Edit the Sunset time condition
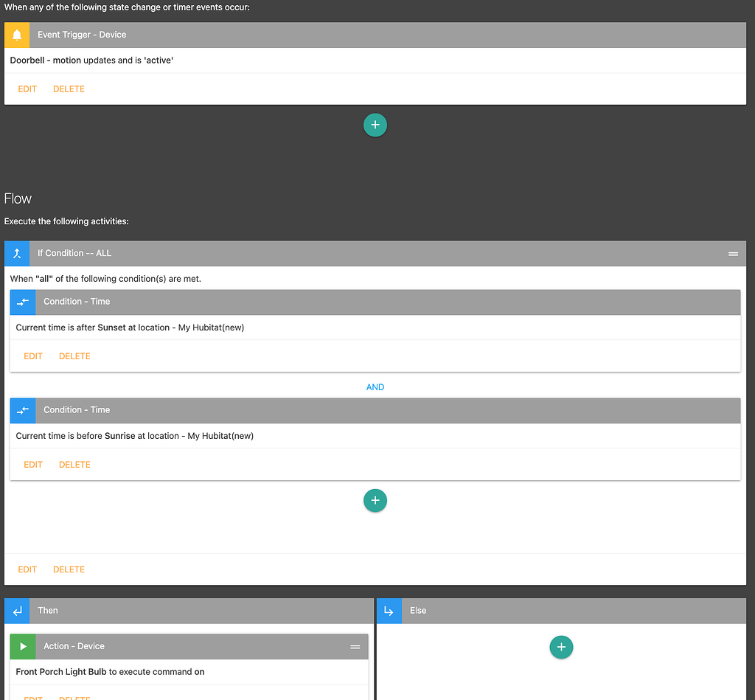Viewport: 755px width, 700px height. click(33, 356)
